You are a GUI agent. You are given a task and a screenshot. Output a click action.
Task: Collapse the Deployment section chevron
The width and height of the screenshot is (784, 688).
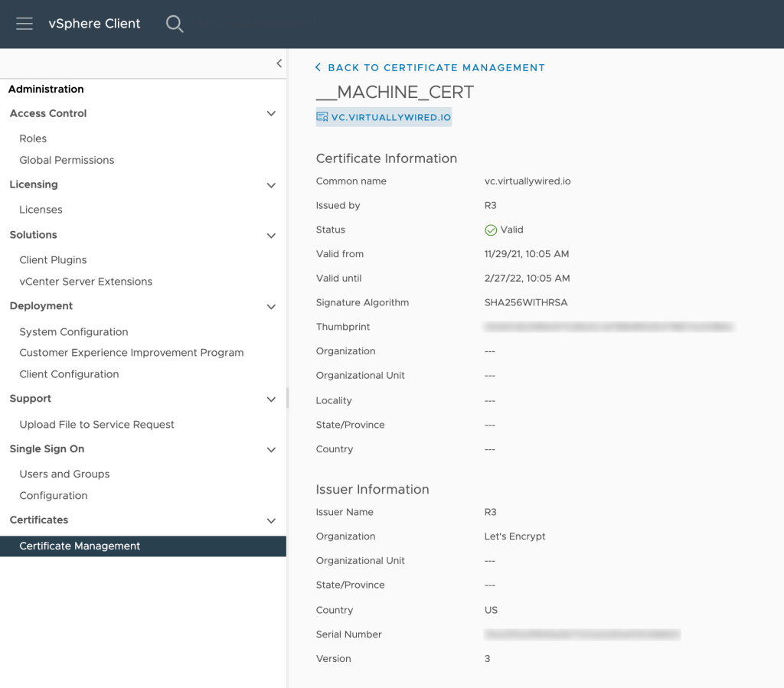pos(271,307)
